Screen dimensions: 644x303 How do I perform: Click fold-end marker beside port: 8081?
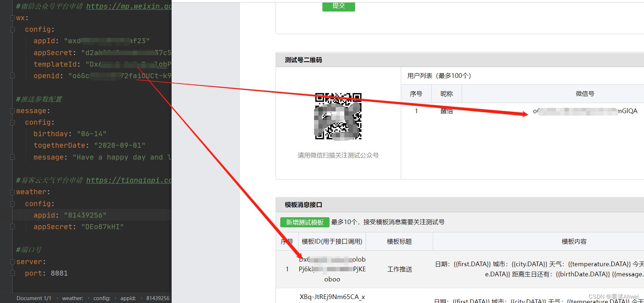click(12, 273)
